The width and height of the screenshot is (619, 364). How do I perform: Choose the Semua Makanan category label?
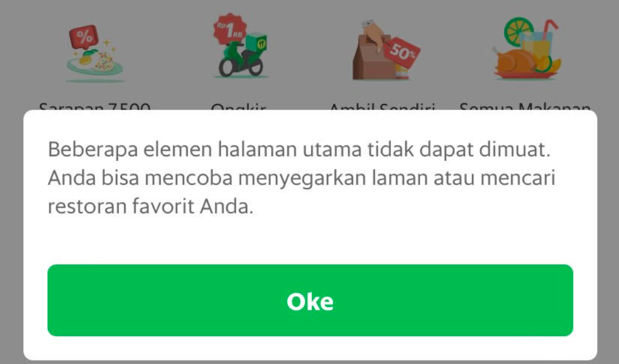[x=525, y=106]
